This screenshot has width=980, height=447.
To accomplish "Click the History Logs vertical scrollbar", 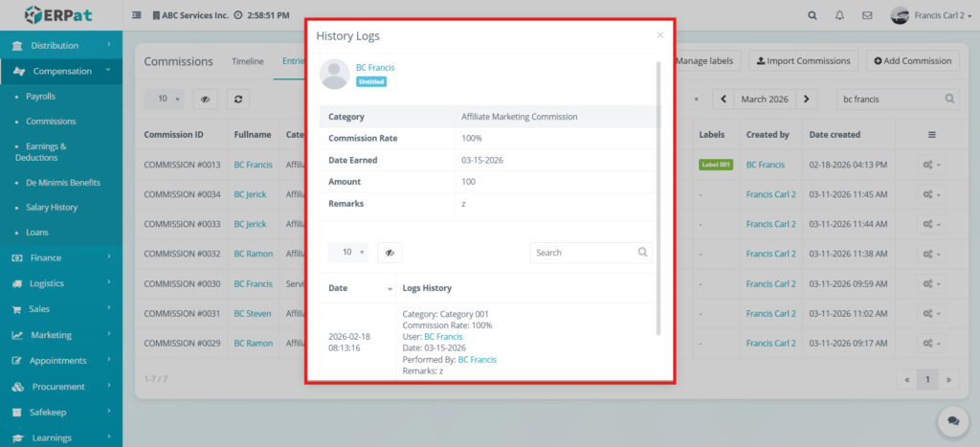I will [x=657, y=197].
